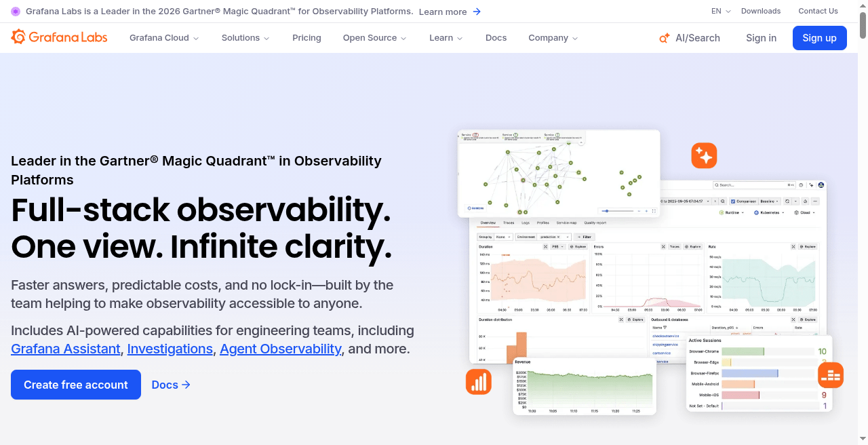Open the Grafana Labs logo home link
The image size is (868, 445).
tap(59, 37)
